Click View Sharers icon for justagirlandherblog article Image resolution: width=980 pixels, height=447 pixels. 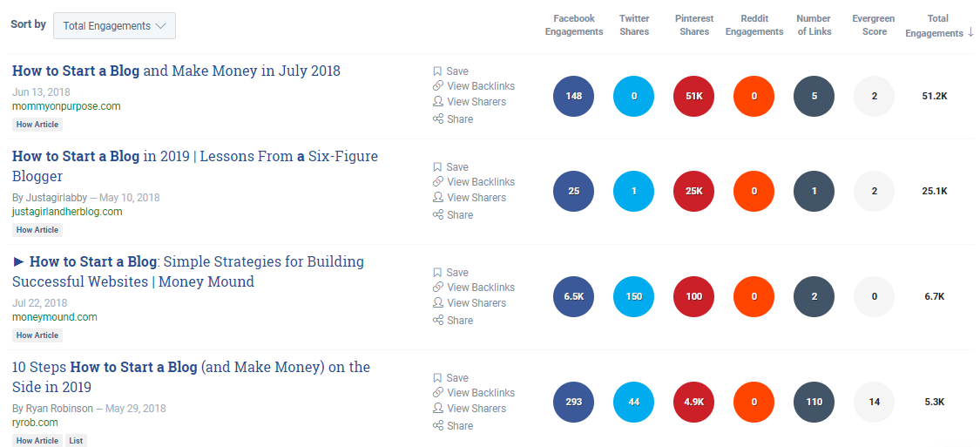point(438,198)
